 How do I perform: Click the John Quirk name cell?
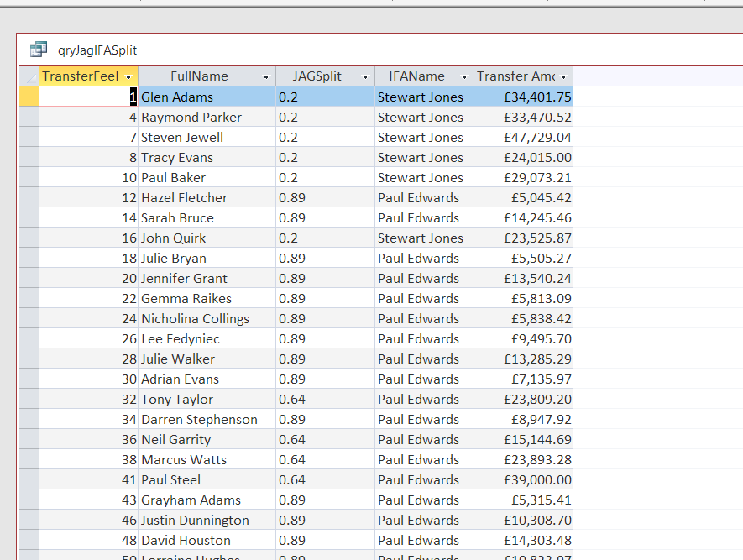(x=207, y=238)
